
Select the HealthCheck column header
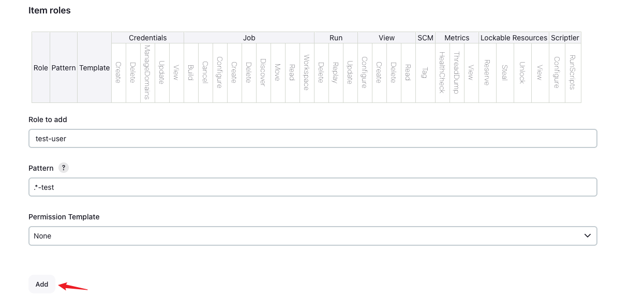pyautogui.click(x=442, y=72)
